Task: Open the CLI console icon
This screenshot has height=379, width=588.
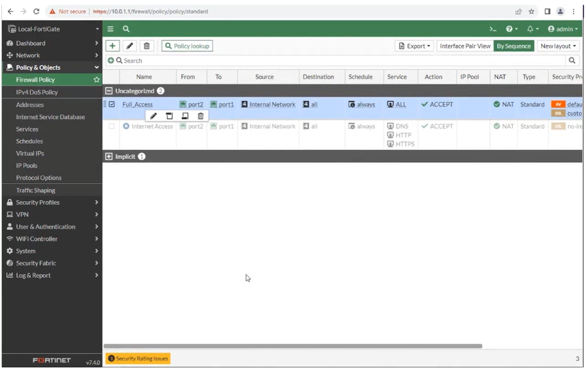Action: (493, 29)
